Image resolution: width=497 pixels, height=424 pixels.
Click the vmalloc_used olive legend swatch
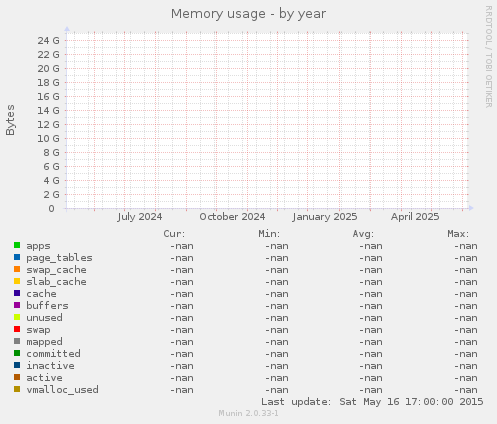[x=17, y=389]
